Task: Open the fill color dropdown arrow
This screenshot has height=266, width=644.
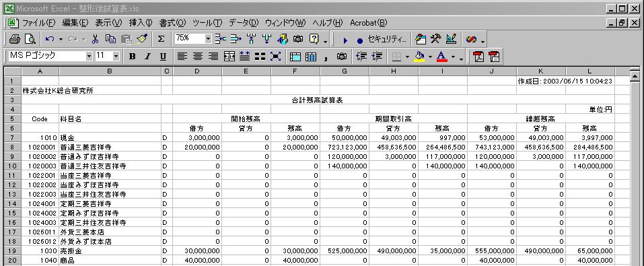Action: tap(430, 57)
